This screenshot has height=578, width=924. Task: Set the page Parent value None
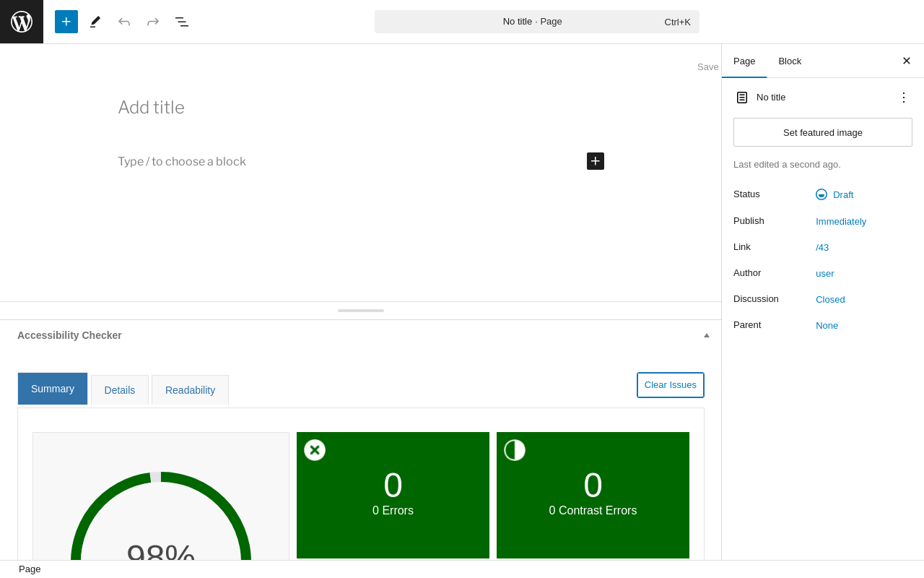[x=827, y=326]
